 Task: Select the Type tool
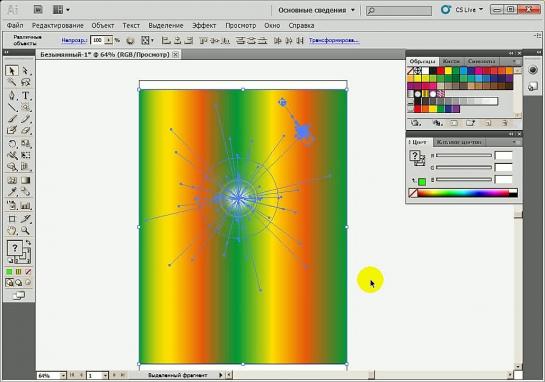click(x=25, y=95)
